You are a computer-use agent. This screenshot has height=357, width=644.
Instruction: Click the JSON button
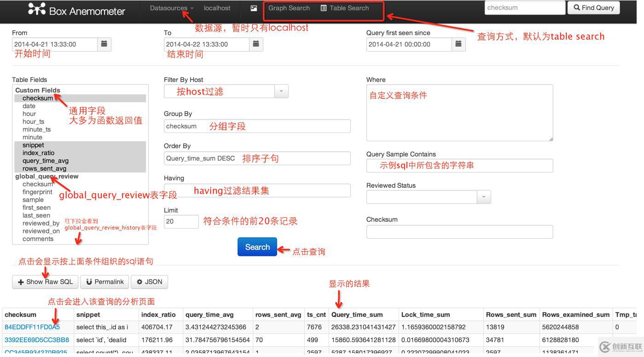point(149,282)
